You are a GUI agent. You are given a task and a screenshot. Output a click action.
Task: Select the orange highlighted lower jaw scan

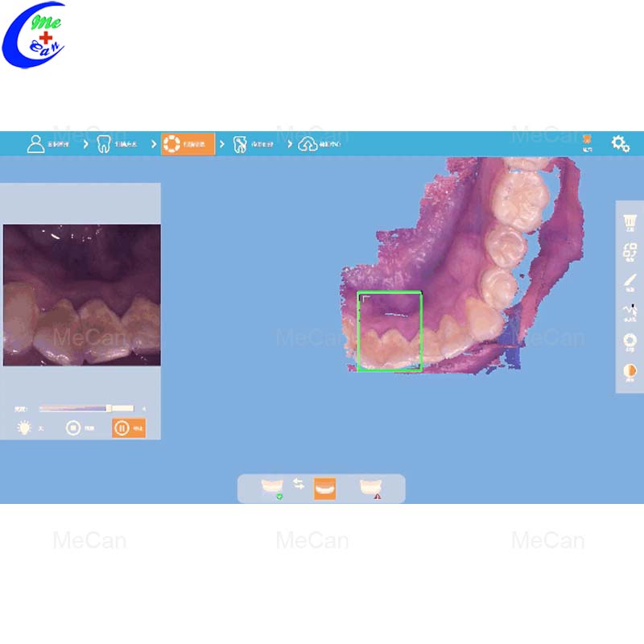[x=324, y=488]
